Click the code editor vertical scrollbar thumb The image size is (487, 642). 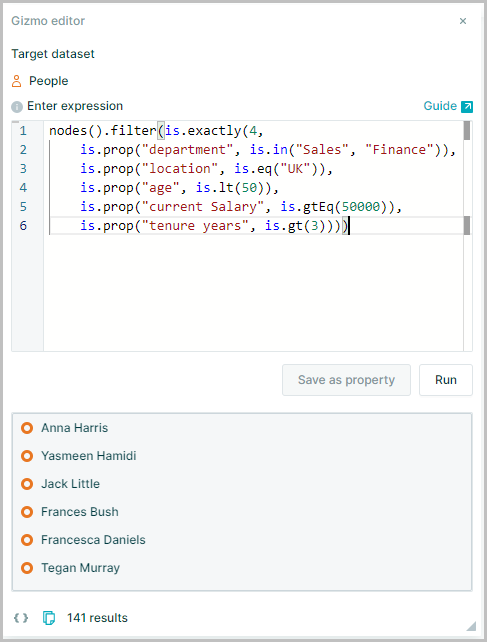467,131
